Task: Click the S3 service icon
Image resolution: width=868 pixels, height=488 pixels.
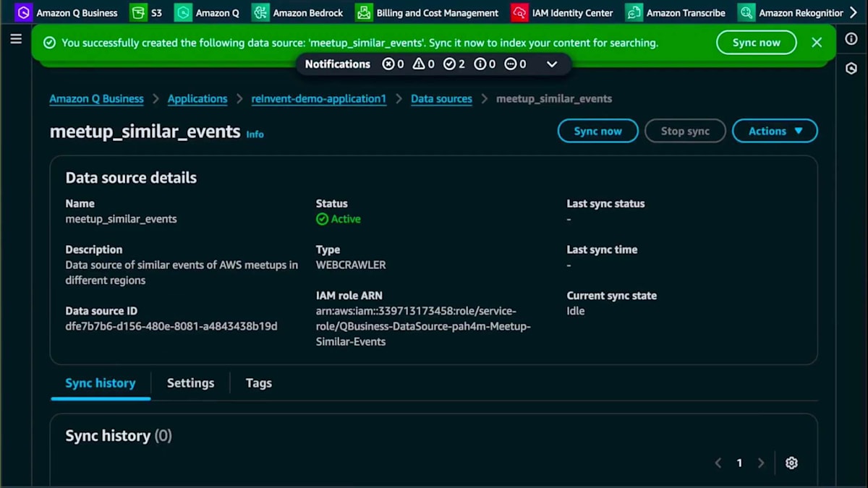Action: click(x=137, y=12)
